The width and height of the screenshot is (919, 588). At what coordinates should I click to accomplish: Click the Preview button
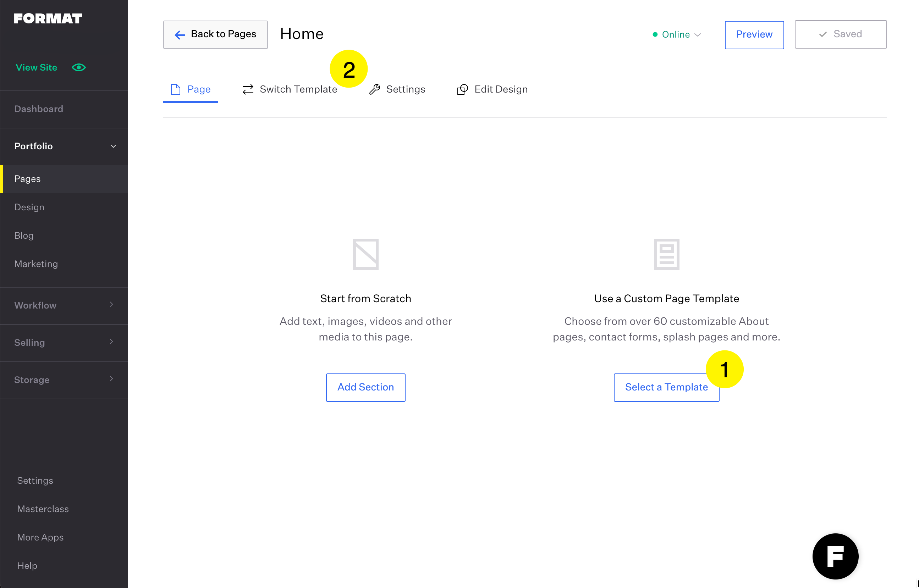click(x=754, y=35)
